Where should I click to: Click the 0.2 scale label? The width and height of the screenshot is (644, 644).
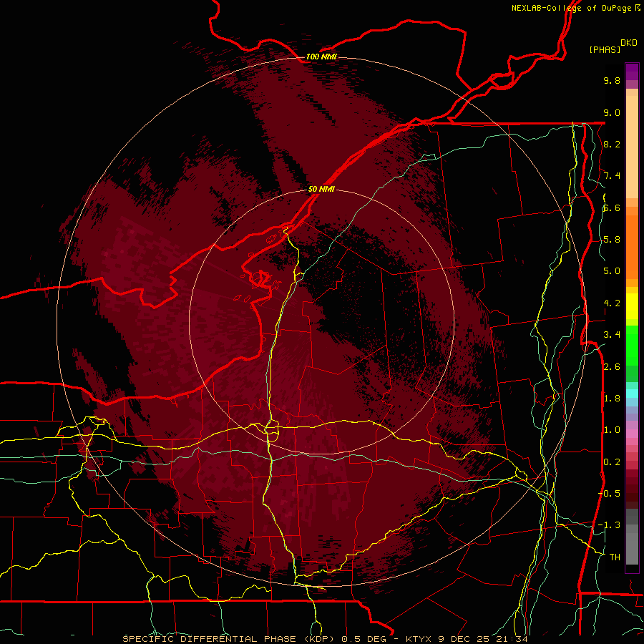coord(612,462)
